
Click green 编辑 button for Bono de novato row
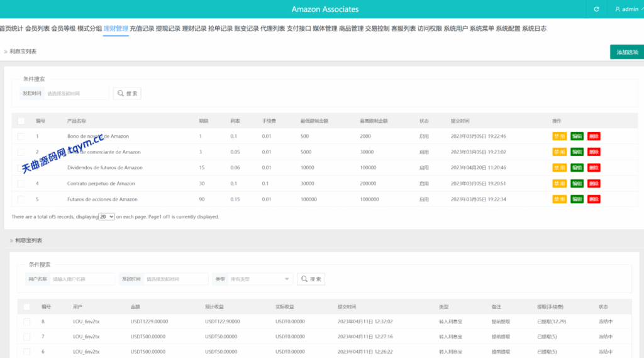coord(577,137)
